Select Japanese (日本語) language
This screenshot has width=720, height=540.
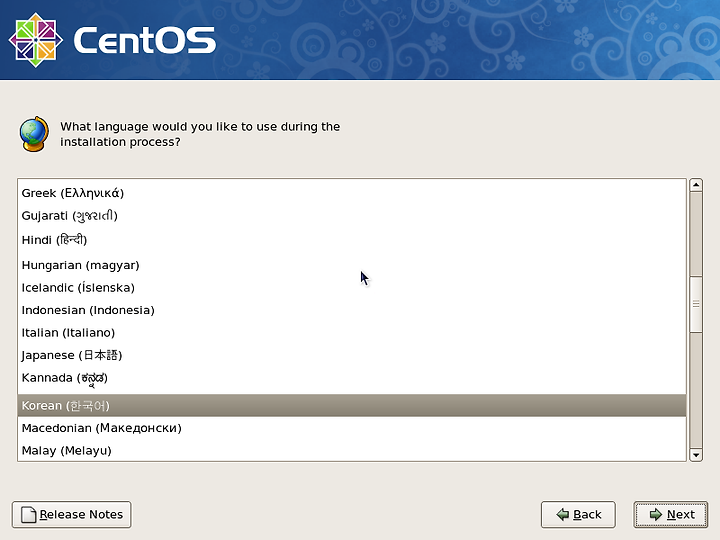tap(352, 355)
